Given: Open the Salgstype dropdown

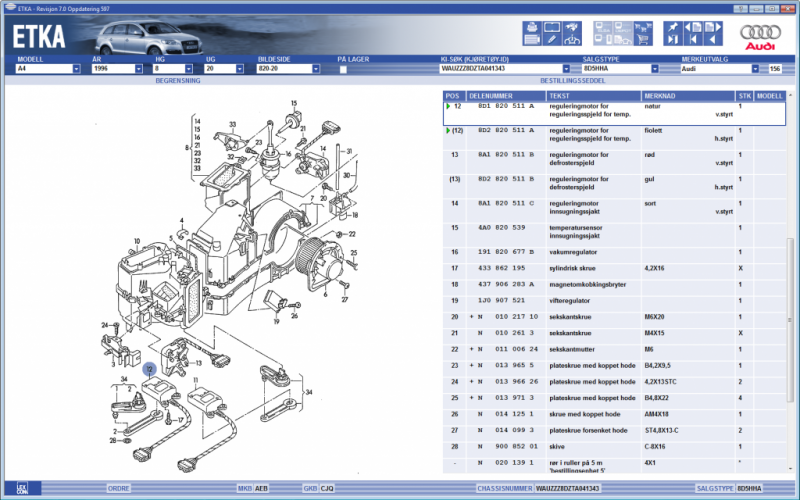Looking at the screenshot, I should [654, 69].
